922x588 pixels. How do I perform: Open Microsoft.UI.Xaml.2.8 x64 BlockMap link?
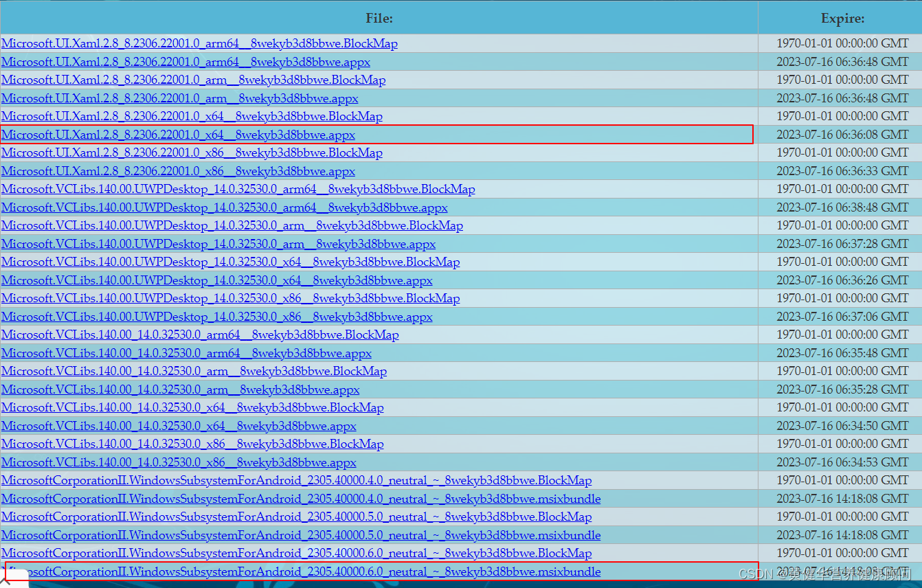pyautogui.click(x=192, y=116)
